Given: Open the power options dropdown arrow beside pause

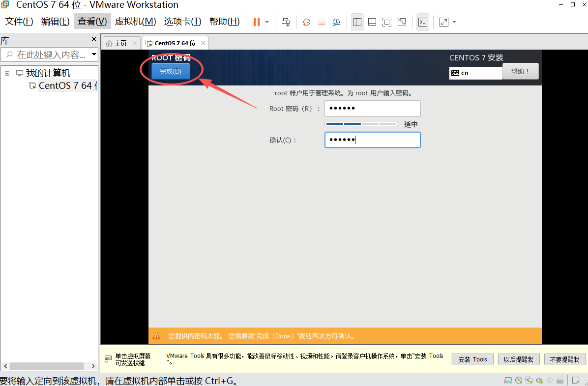Looking at the screenshot, I should click(x=267, y=22).
